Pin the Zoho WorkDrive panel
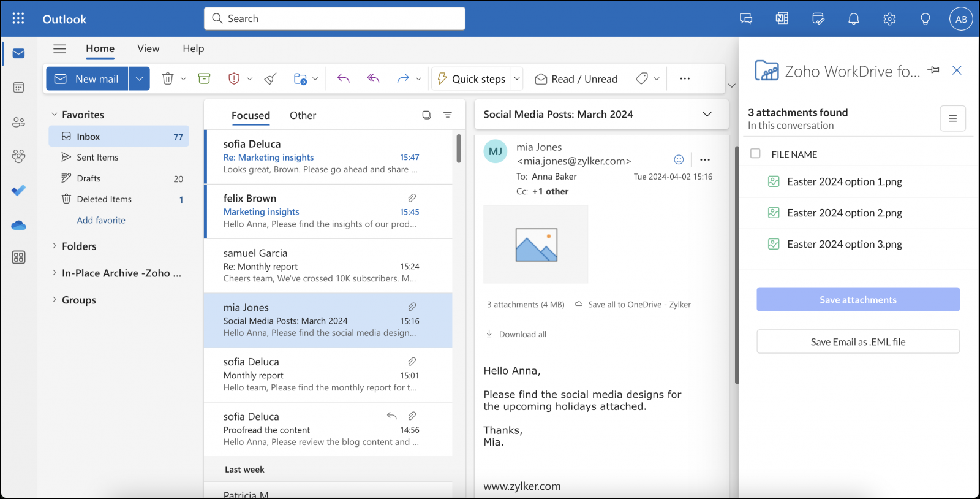Screen dimensions: 980x499 933,70
